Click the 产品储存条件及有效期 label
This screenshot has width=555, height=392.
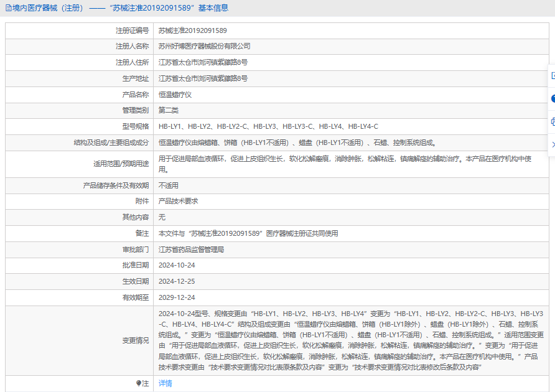(x=116, y=185)
